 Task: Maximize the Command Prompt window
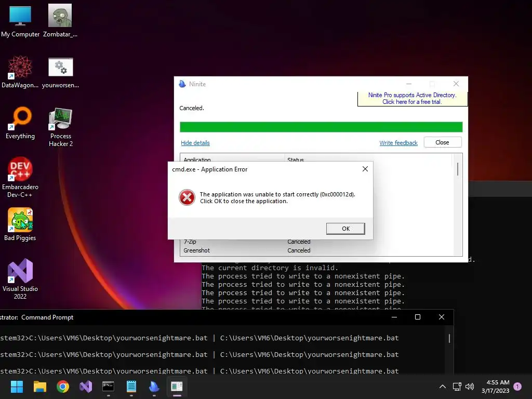[x=418, y=317]
